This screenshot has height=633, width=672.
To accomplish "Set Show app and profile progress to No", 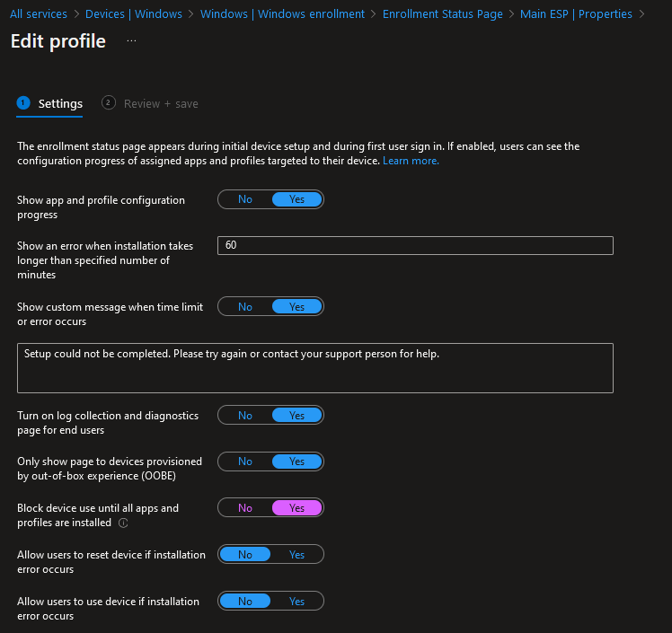I will [245, 199].
